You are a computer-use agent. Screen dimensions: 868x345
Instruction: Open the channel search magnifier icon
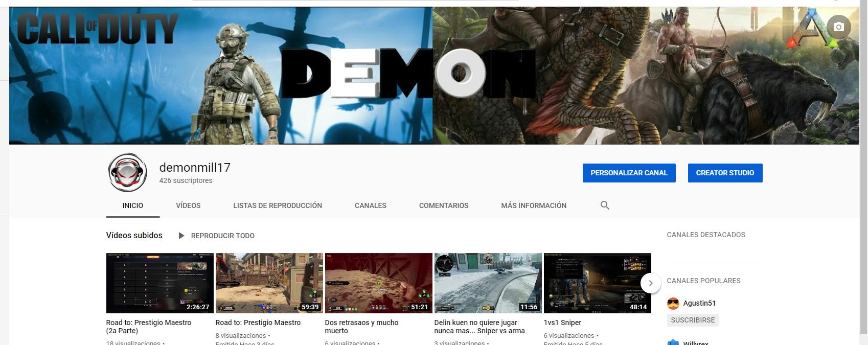(x=605, y=205)
